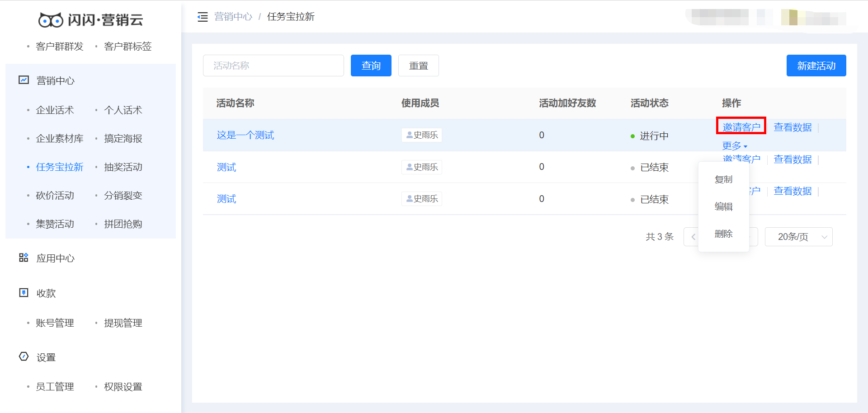The image size is (868, 413).
Task: Click inside the 活动名称 search field
Action: (x=273, y=66)
